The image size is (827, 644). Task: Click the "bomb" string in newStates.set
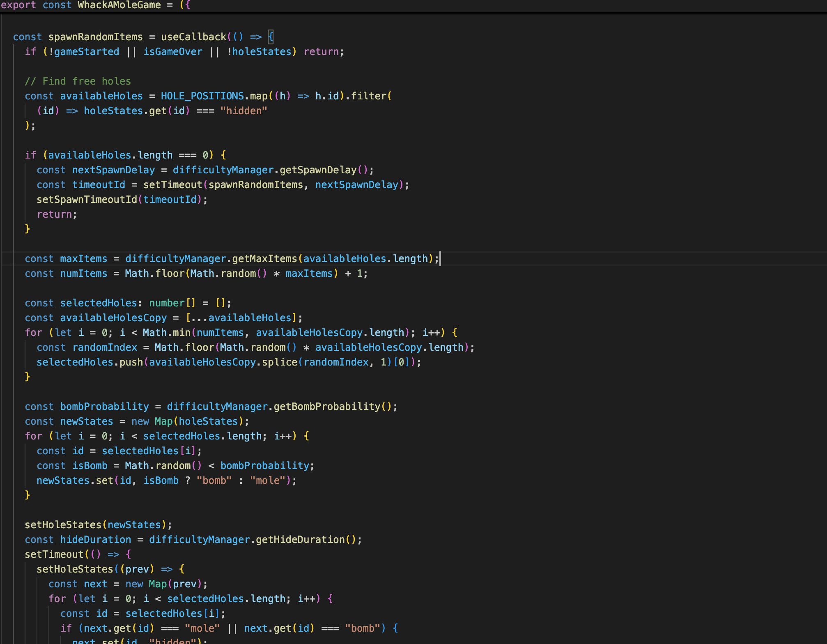[x=214, y=481]
